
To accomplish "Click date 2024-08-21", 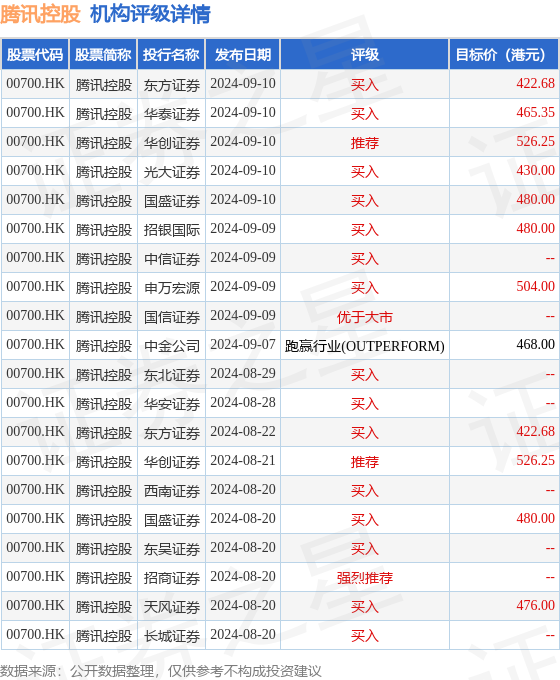I will point(243,461).
